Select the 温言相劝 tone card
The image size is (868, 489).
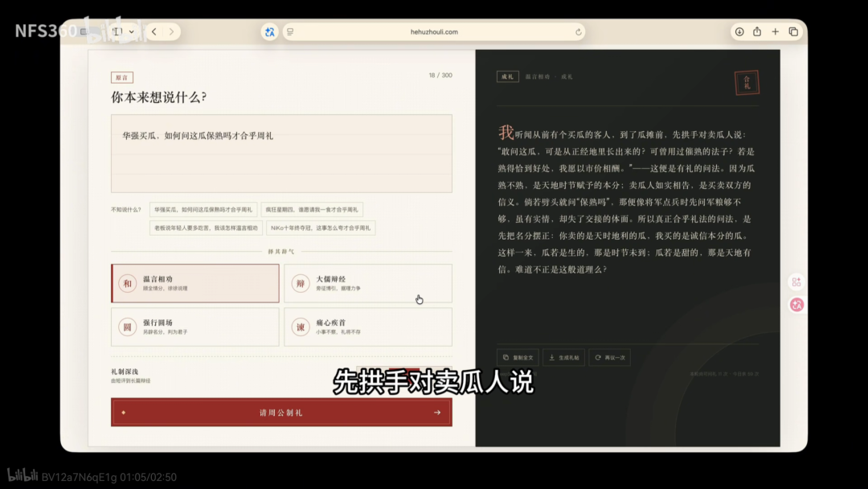tap(194, 283)
